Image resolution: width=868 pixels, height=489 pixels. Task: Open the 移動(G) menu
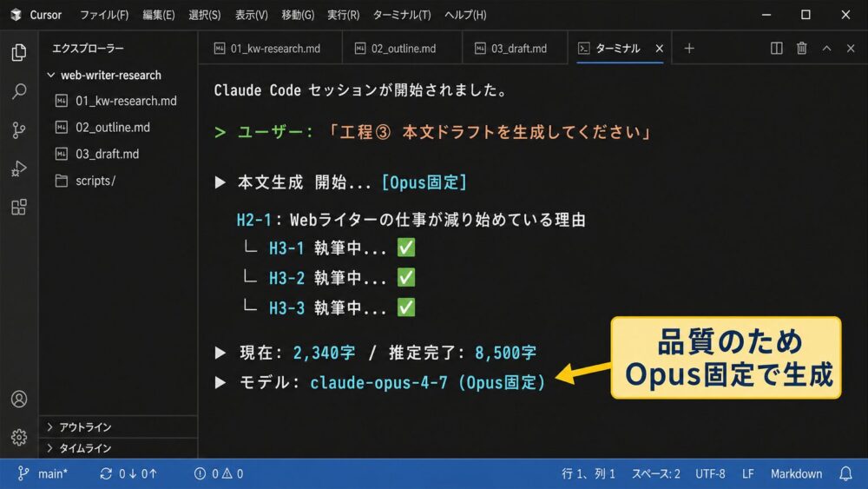[x=298, y=15]
